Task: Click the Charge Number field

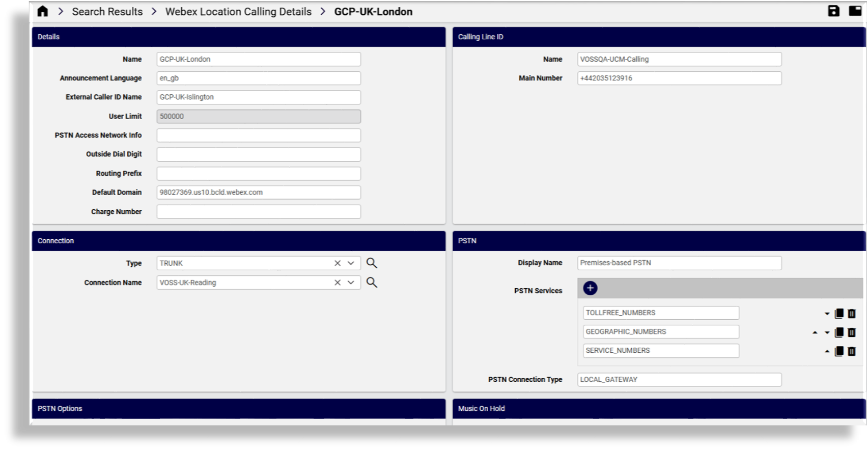Action: tap(259, 212)
